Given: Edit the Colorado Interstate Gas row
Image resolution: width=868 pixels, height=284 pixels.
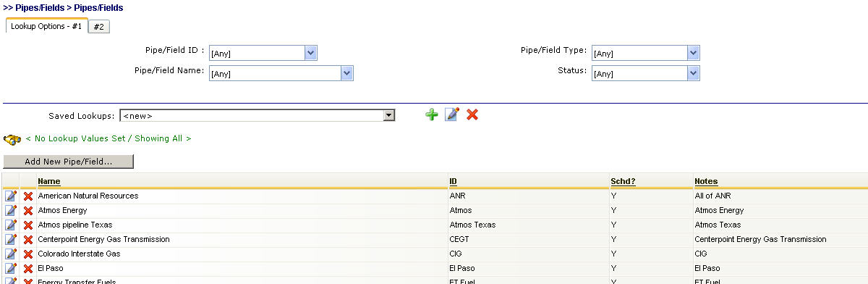Looking at the screenshot, I should 11,254.
